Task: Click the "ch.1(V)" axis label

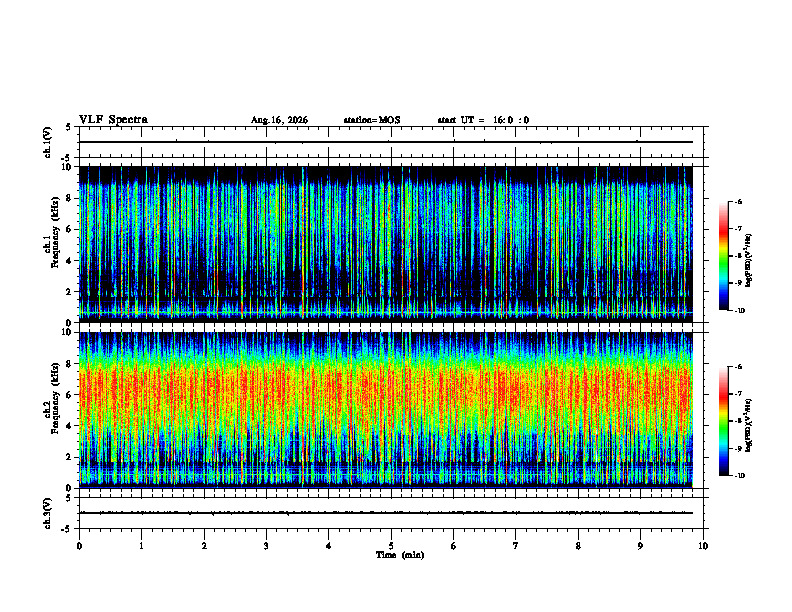Action: [48, 142]
